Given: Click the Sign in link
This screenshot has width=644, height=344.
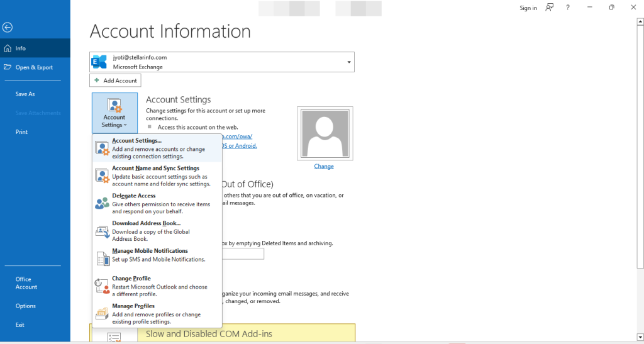Looking at the screenshot, I should [528, 8].
